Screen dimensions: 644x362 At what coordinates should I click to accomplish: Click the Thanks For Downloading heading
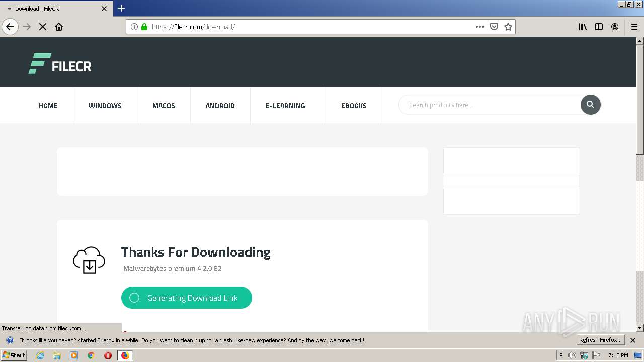pyautogui.click(x=196, y=252)
